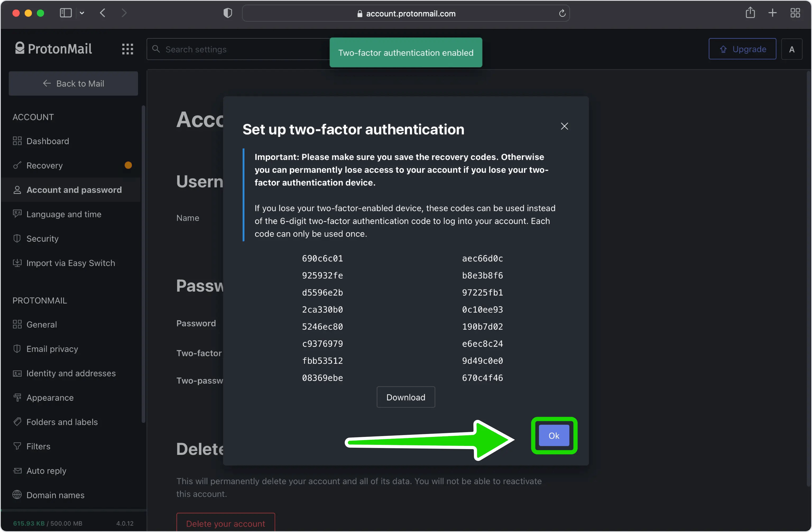This screenshot has width=812, height=532.
Task: Click Ok to confirm recovery codes
Action: pos(553,436)
